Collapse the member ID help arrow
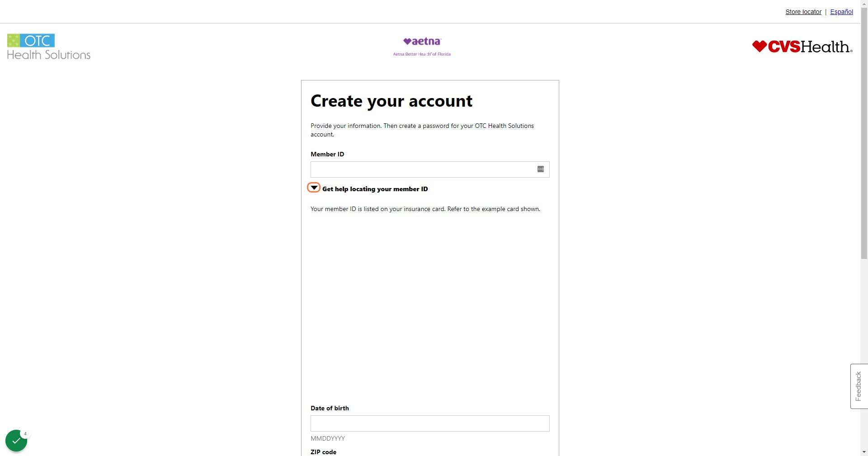Image resolution: width=868 pixels, height=456 pixels. (x=314, y=188)
